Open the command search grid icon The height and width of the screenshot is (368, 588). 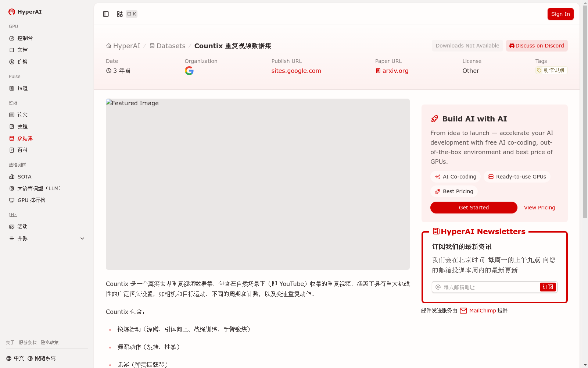120,14
